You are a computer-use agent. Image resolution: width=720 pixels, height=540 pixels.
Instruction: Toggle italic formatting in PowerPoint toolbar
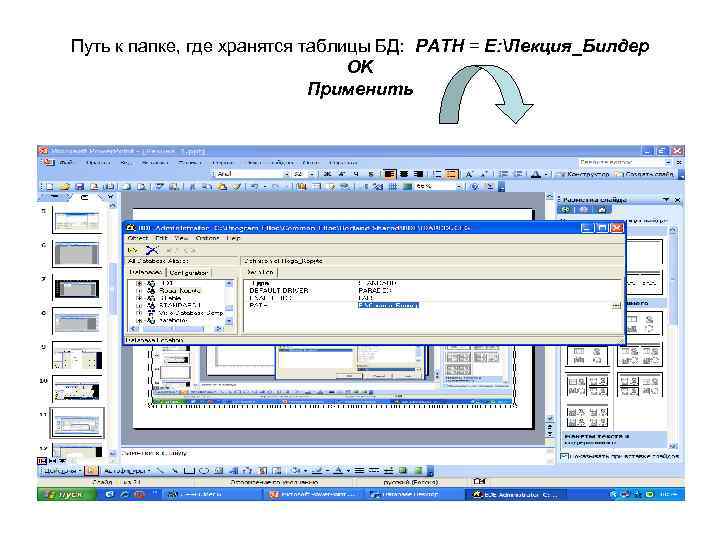point(342,174)
